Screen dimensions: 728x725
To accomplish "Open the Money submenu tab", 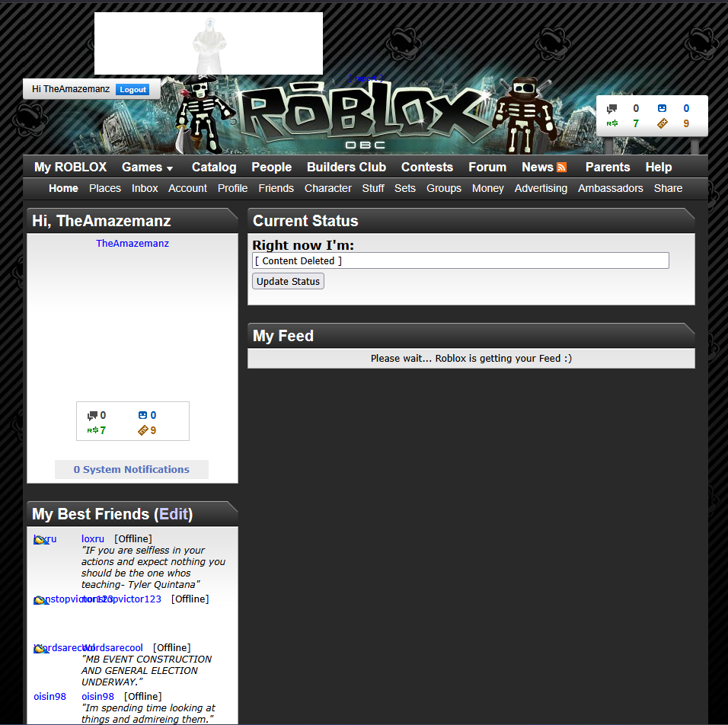I will (x=487, y=189).
